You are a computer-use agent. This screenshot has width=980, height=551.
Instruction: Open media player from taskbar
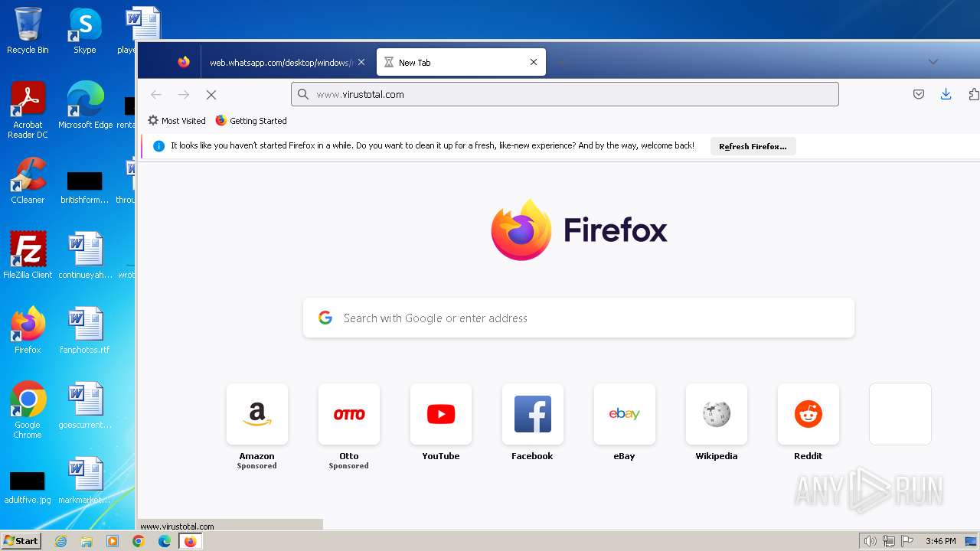click(x=113, y=541)
